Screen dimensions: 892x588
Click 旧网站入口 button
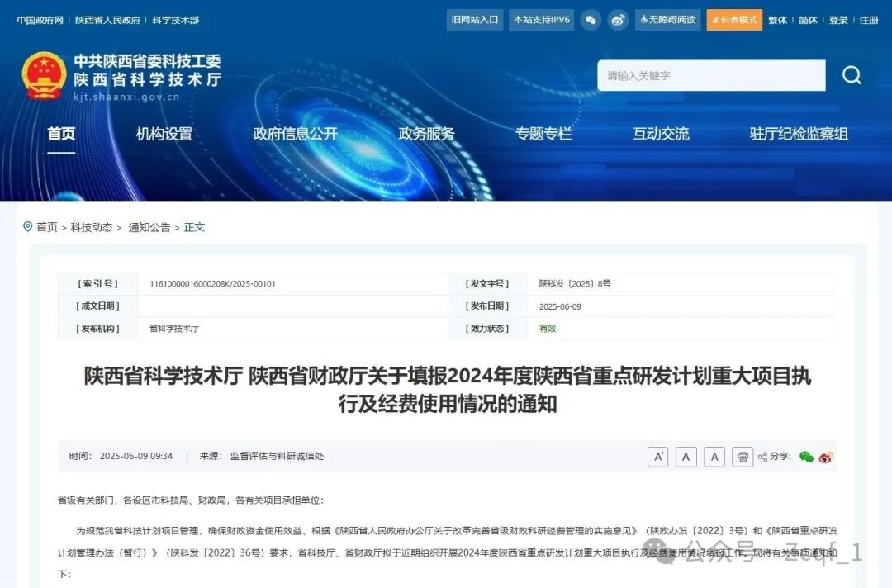[x=475, y=20]
